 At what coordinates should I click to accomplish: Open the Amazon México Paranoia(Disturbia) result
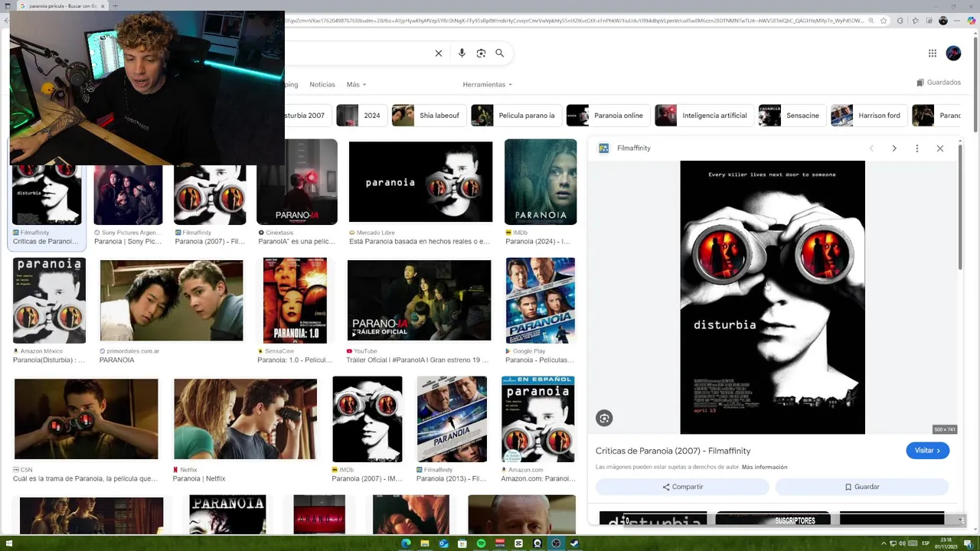49,300
